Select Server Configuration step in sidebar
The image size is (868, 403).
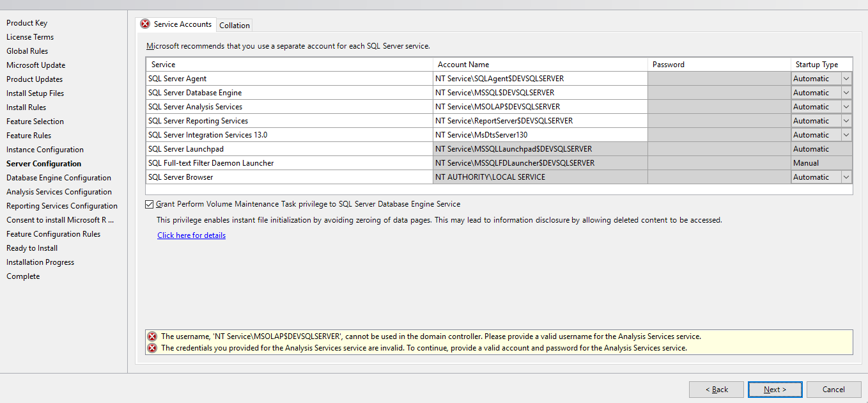tap(44, 164)
